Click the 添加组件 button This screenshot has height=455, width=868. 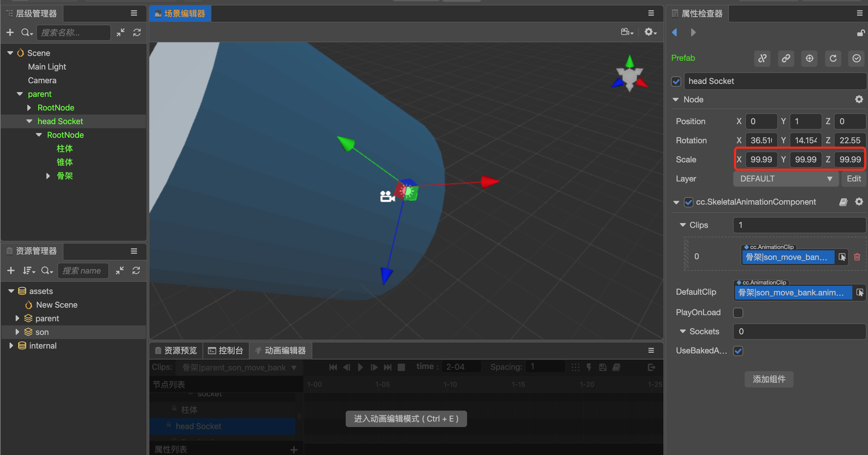[x=769, y=379]
